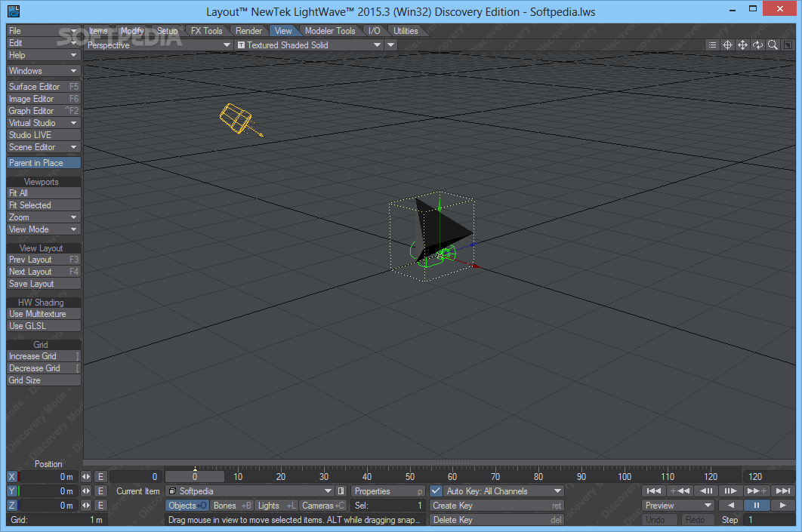This screenshot has width=802, height=532.
Task: Open the Setup tab
Action: [x=167, y=31]
